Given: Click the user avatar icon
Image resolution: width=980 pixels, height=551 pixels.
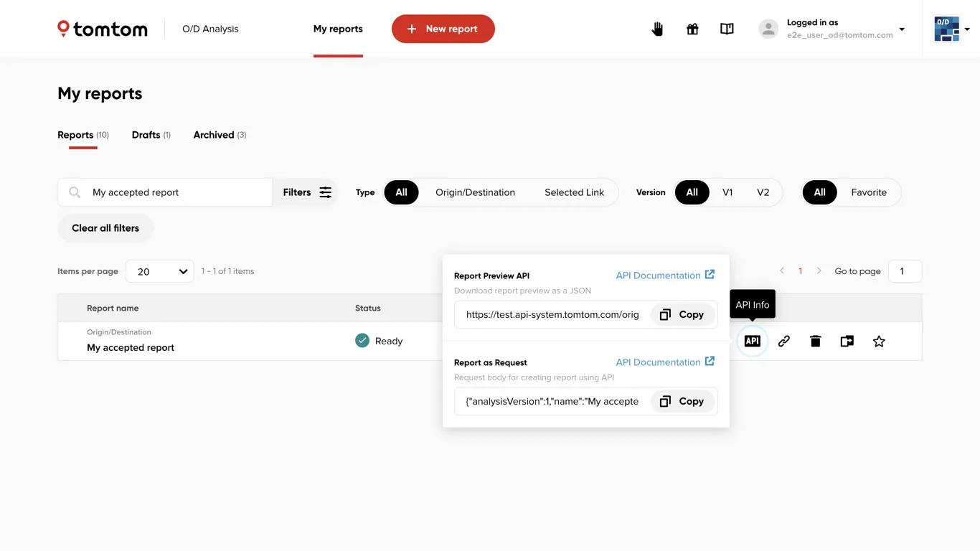Looking at the screenshot, I should 768,29.
